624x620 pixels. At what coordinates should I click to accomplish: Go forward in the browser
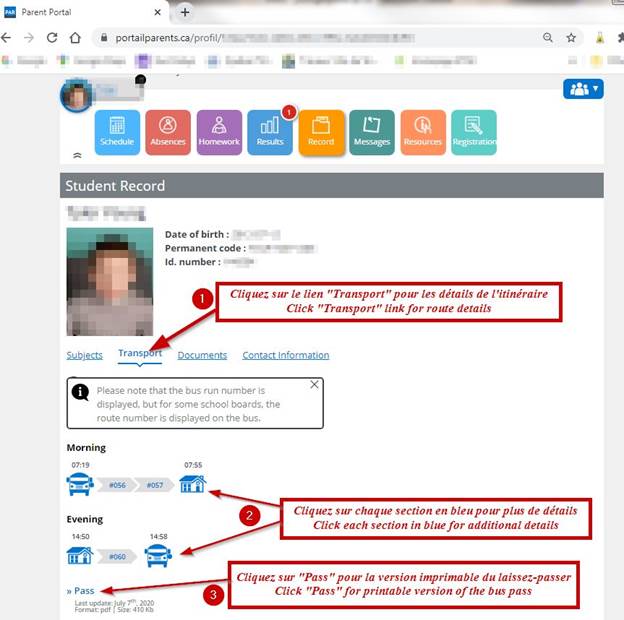(29, 38)
